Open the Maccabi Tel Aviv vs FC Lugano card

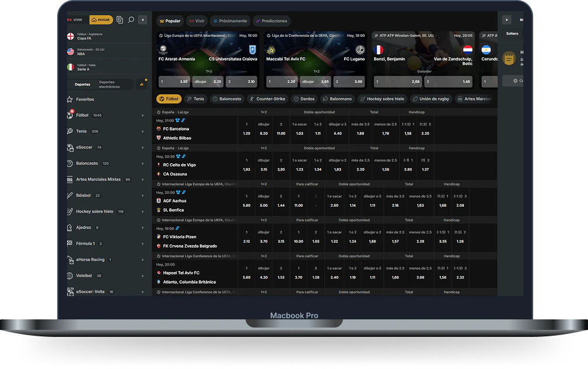[316, 60]
